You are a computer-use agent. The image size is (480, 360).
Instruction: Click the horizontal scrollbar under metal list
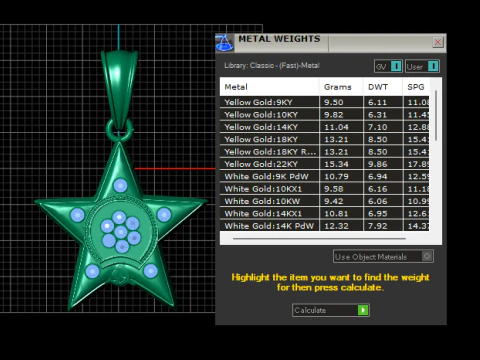tap(319, 239)
